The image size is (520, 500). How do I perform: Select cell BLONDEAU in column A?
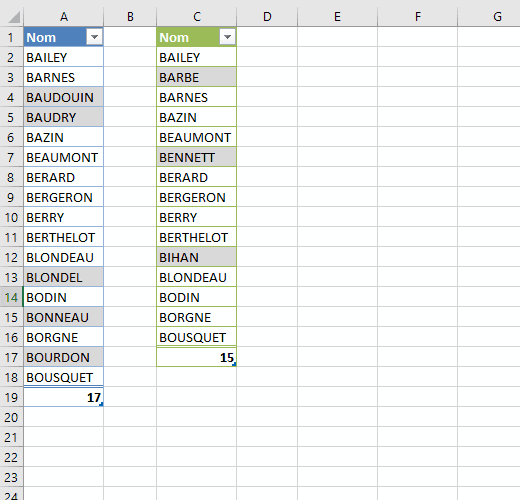pyautogui.click(x=64, y=257)
